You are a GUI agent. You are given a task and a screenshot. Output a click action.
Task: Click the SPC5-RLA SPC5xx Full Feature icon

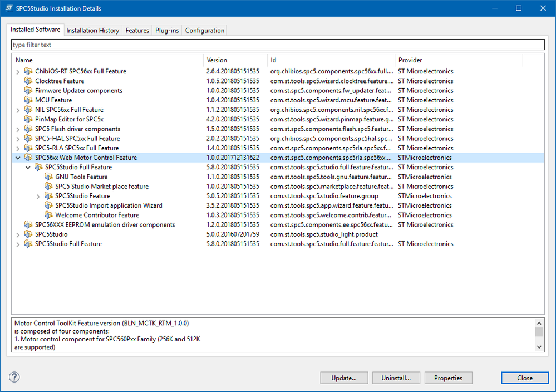(x=28, y=148)
